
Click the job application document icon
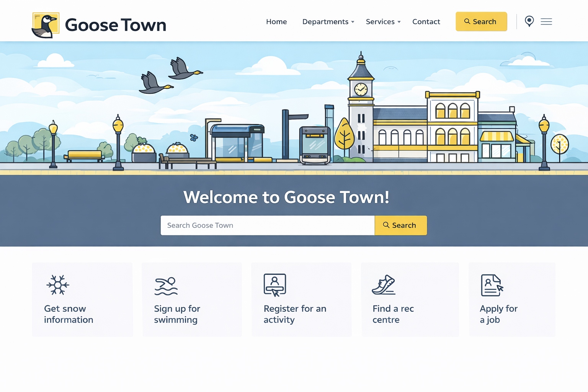click(x=492, y=285)
